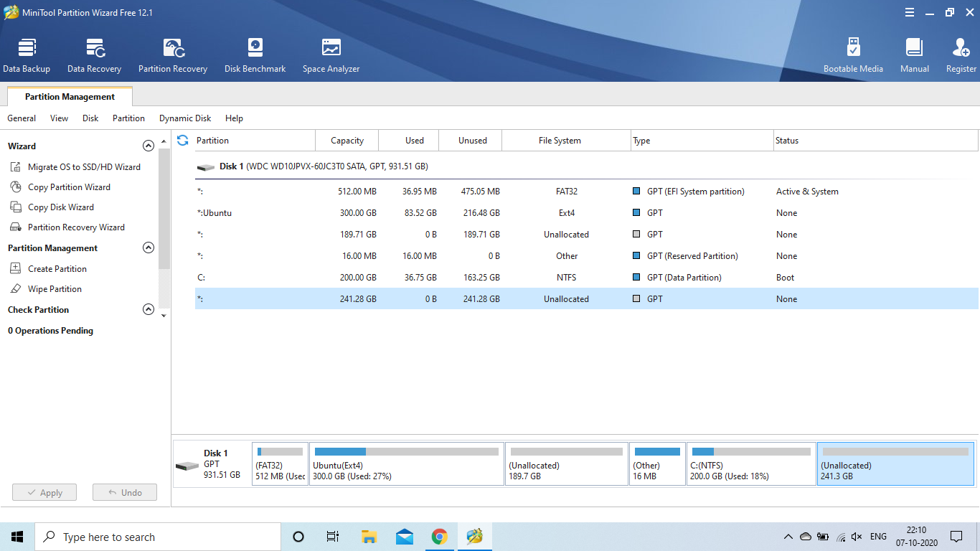Sort by the Used column header
Viewport: 980px width, 551px height.
pyautogui.click(x=408, y=141)
